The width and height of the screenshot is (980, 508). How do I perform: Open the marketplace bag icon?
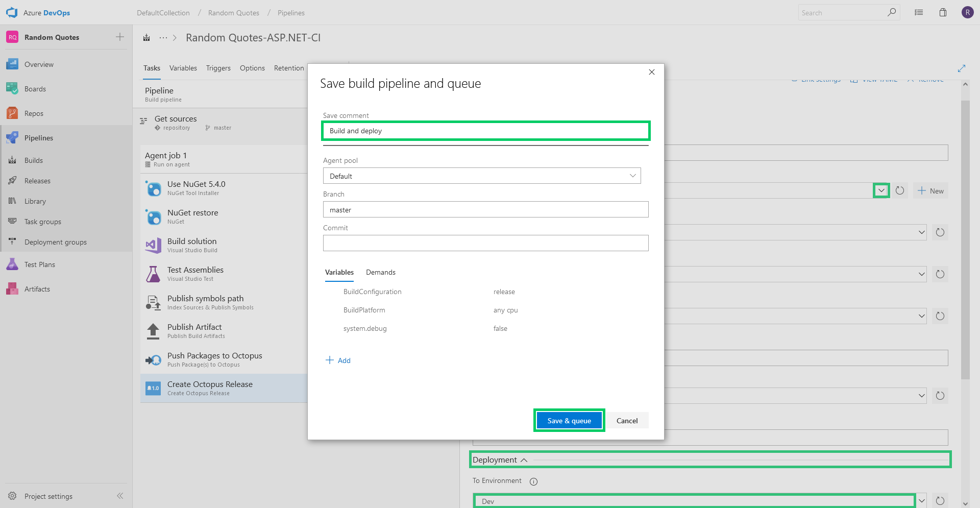pos(943,12)
